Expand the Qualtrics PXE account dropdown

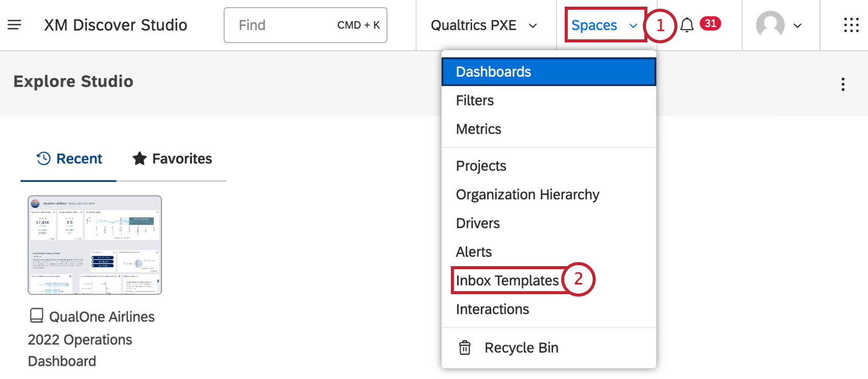484,25
